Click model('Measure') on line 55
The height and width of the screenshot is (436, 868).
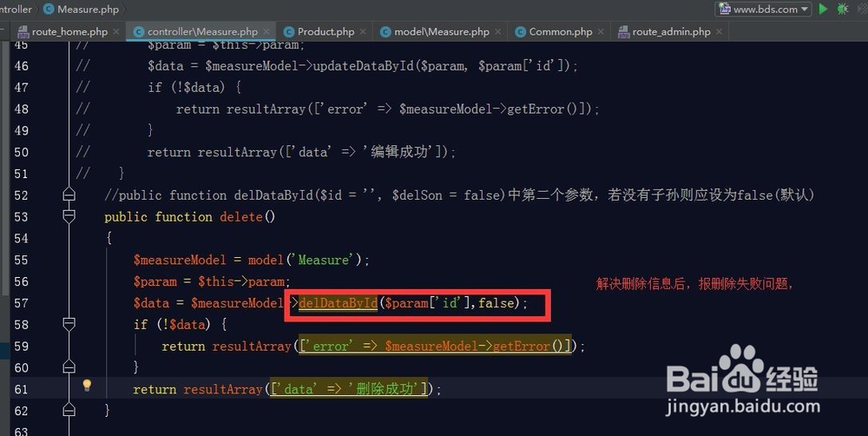(x=305, y=260)
